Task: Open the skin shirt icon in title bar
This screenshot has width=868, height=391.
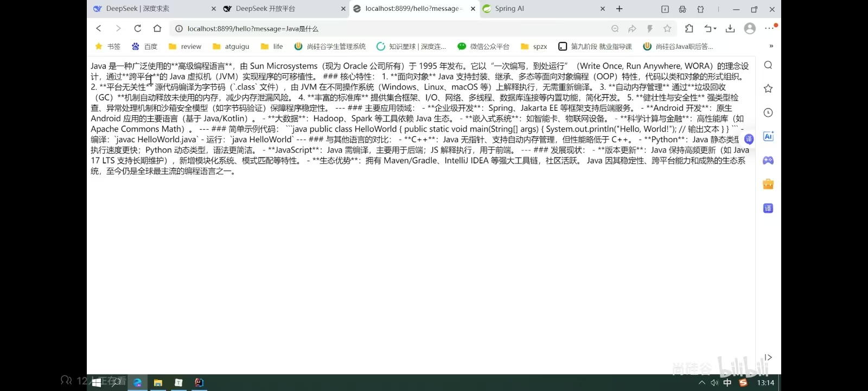Action: coord(700,9)
